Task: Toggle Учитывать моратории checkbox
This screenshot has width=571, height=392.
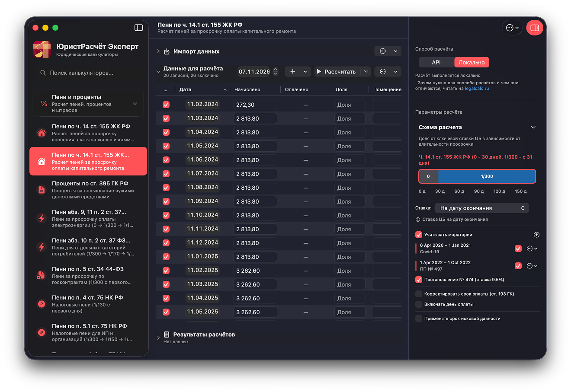Action: coord(419,235)
